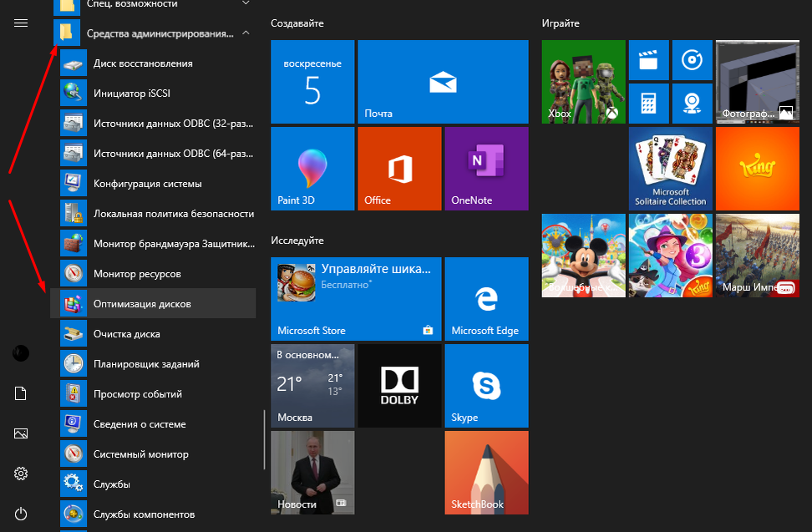Click the app list scrollbar thumb
The width and height of the screenshot is (812, 532).
264,440
